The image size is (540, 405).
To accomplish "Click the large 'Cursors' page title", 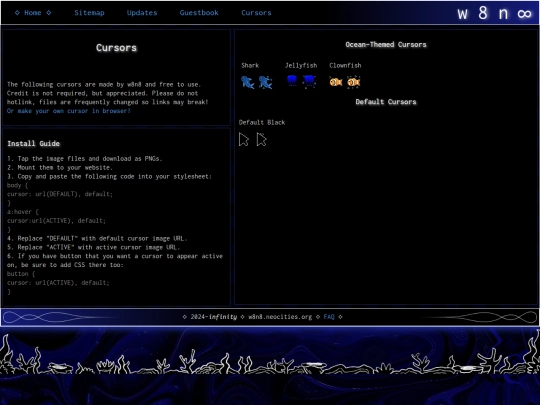I will tap(116, 48).
